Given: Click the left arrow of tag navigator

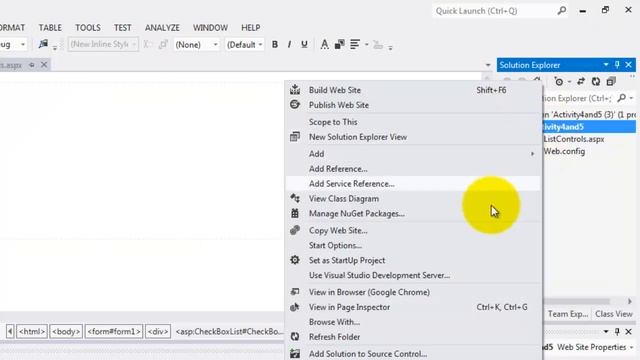Looking at the screenshot, I should click(10, 331).
